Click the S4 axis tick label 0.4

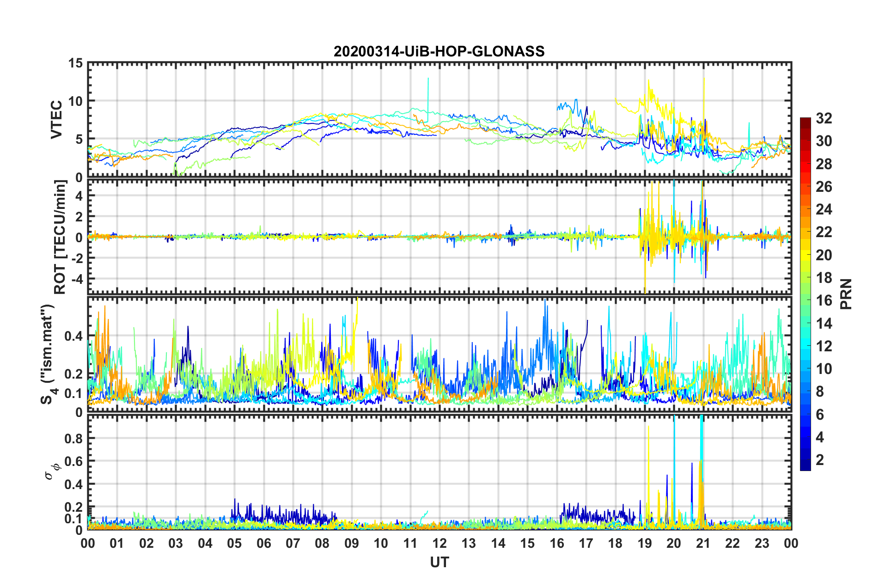point(73,336)
